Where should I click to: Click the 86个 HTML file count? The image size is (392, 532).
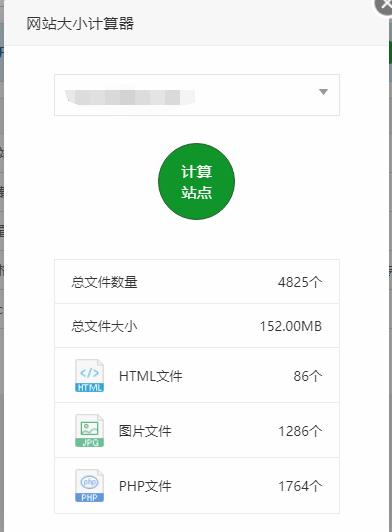(x=308, y=376)
